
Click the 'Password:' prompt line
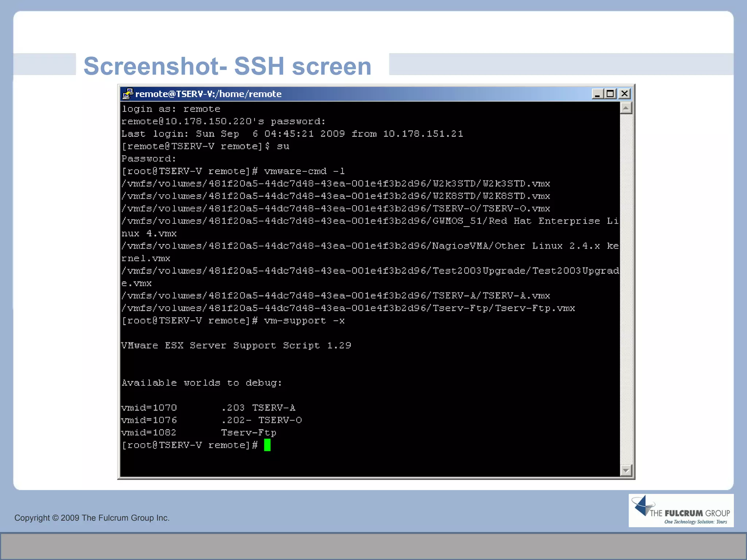[149, 159]
